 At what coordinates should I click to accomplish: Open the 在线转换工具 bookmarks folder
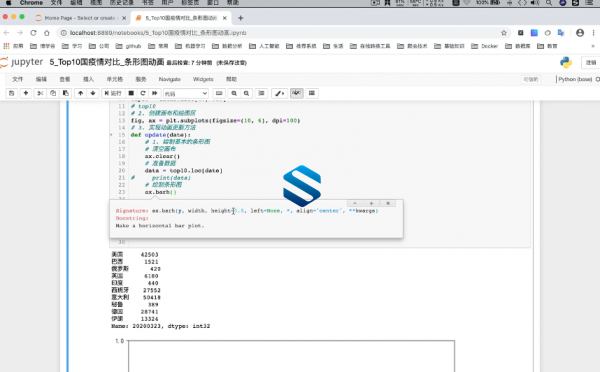370,46
